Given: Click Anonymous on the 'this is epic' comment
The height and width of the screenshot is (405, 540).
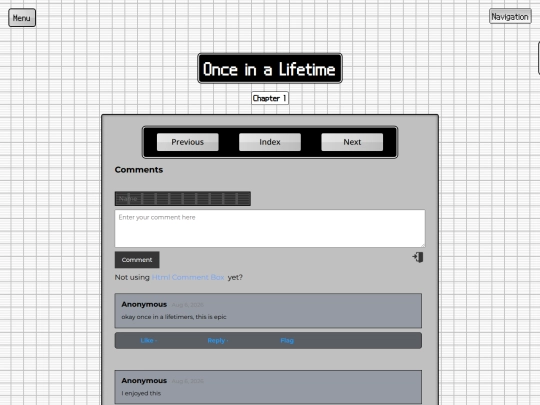Looking at the screenshot, I should [x=144, y=304].
